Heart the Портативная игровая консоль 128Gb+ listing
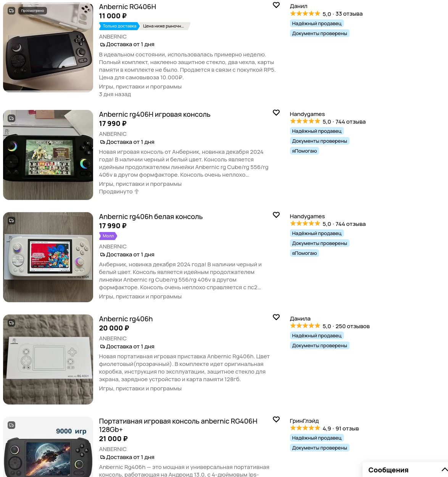 pyautogui.click(x=276, y=419)
